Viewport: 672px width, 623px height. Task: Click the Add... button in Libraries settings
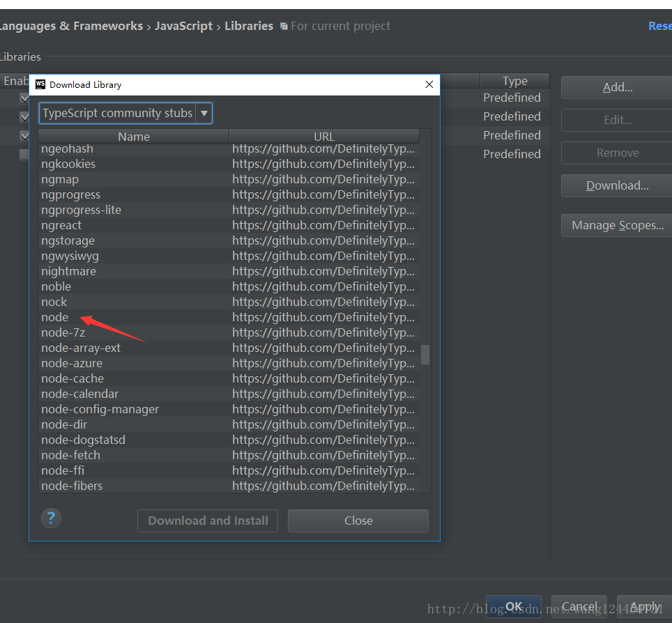pyautogui.click(x=617, y=87)
